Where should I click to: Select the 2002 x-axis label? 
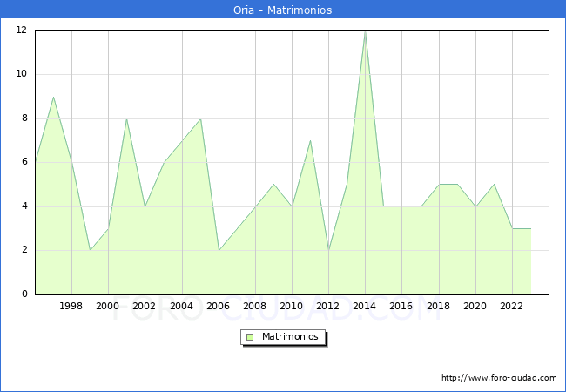tap(145, 306)
